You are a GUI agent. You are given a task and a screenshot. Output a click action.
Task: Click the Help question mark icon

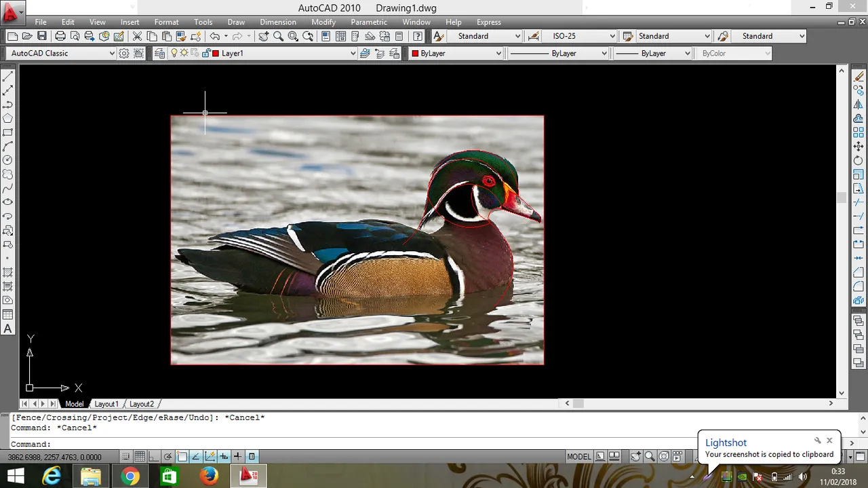418,36
